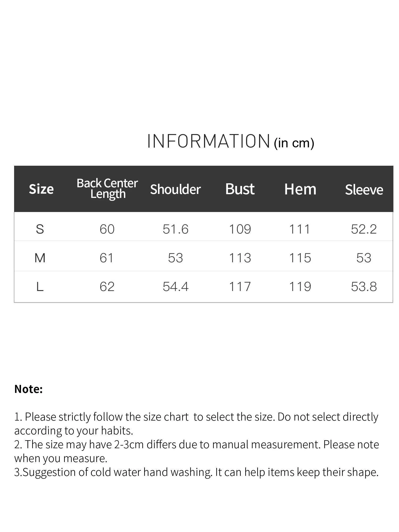399x532 pixels.
Task: Click the bold "Note:" label
Action: (x=28, y=389)
